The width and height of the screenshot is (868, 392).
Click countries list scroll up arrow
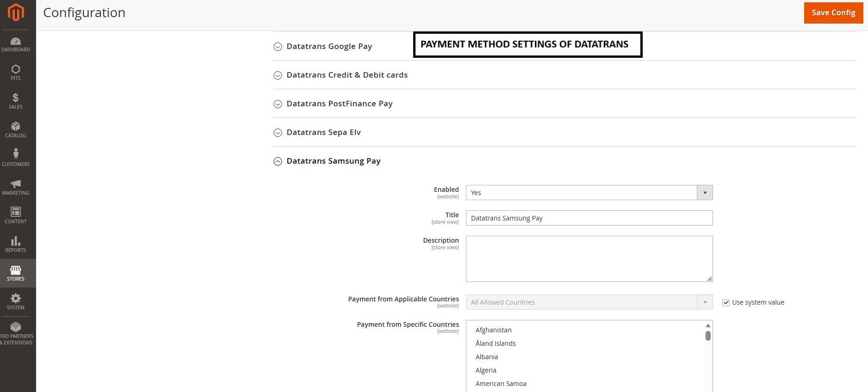[x=708, y=325]
